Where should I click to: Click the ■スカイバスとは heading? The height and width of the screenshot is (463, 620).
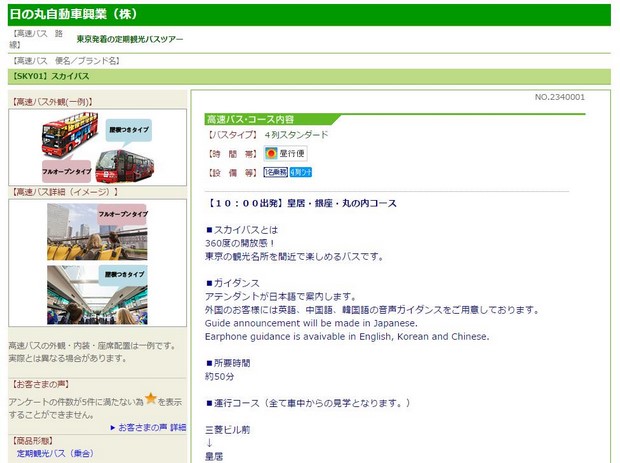[x=242, y=230]
